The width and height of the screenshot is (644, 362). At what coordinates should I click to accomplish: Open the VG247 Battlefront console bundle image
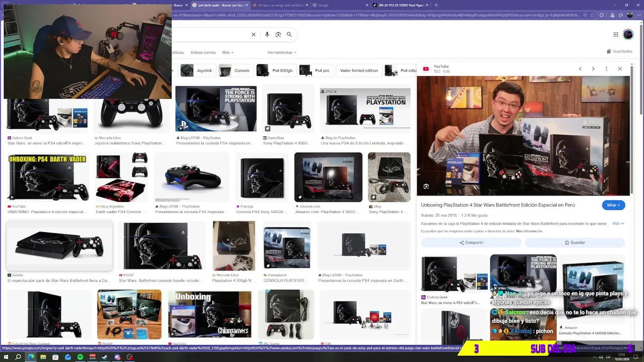pos(162,246)
